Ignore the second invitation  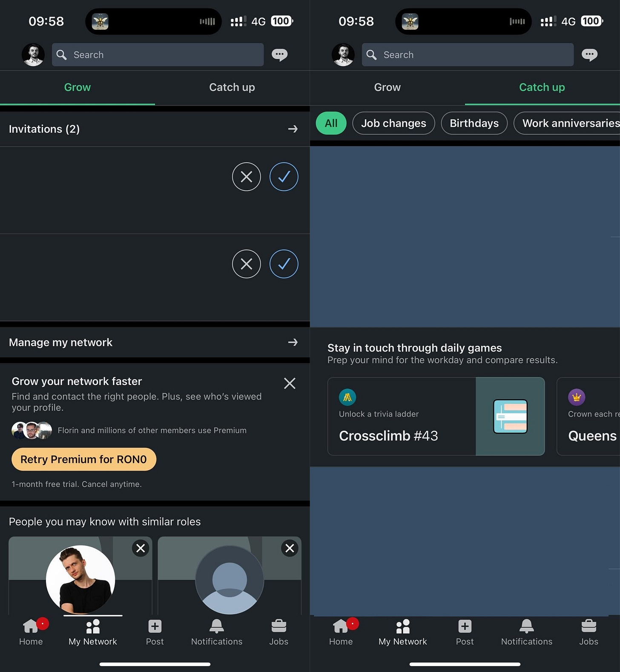[247, 264]
